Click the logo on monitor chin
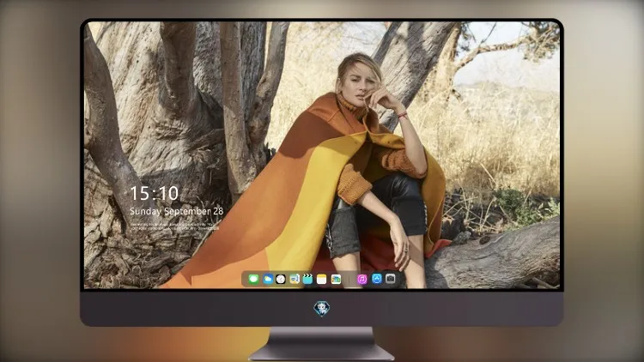This screenshot has height=362, width=644. pyautogui.click(x=322, y=309)
